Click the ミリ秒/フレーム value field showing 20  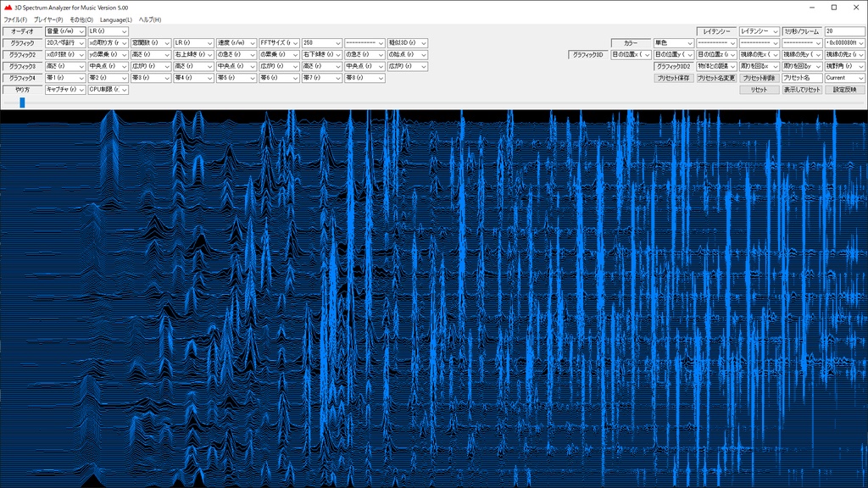(845, 31)
